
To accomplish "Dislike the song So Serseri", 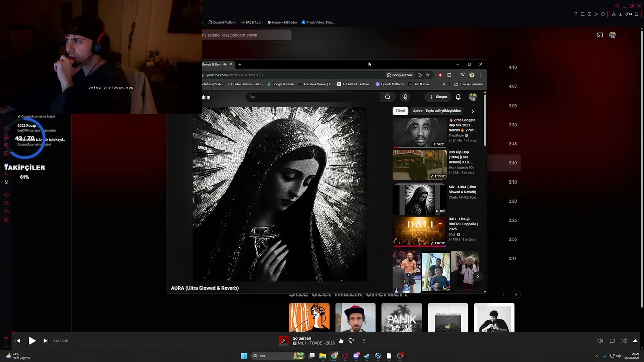I will (351, 341).
